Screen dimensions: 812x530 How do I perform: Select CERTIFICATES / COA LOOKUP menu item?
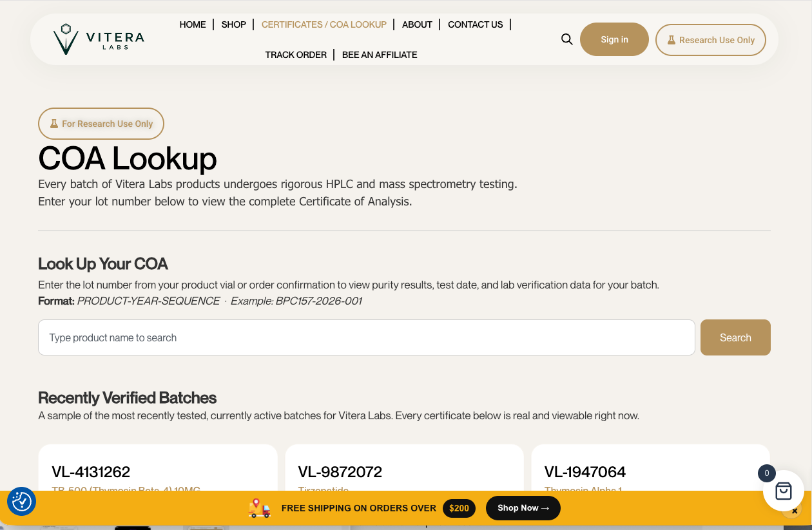(324, 24)
